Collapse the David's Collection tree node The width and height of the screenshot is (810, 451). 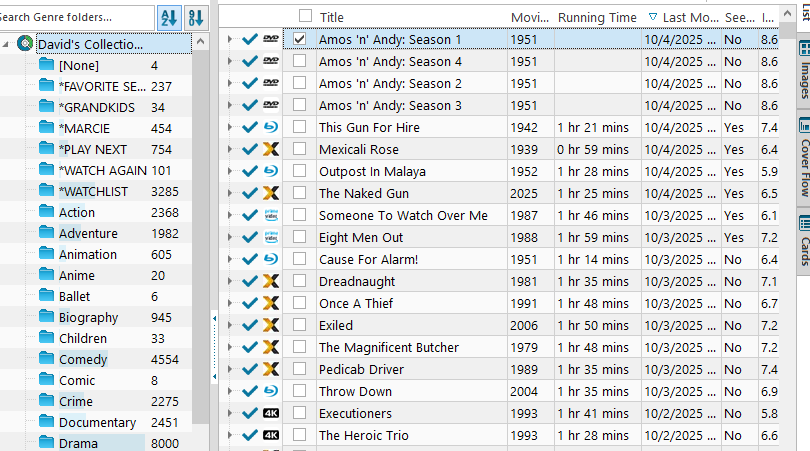pyautogui.click(x=7, y=44)
